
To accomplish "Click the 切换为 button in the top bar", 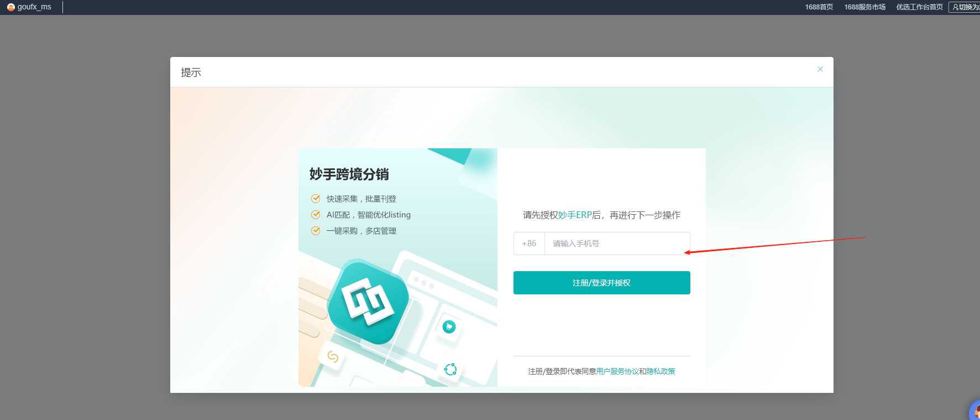I will pos(965,7).
